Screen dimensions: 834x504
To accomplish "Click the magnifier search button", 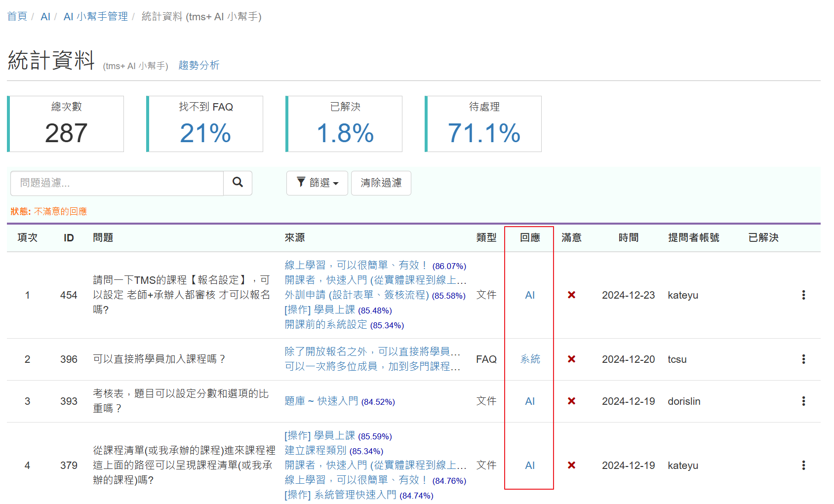I will click(238, 183).
